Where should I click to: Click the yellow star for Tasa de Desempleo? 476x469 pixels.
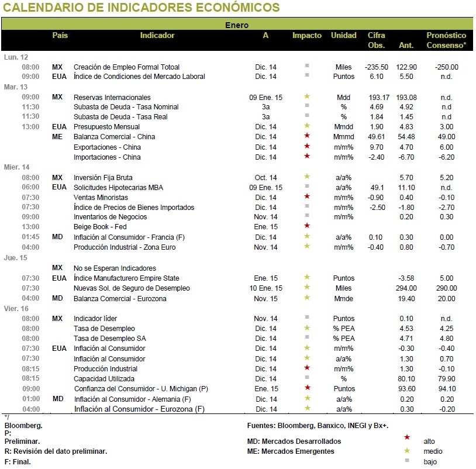coord(307,327)
